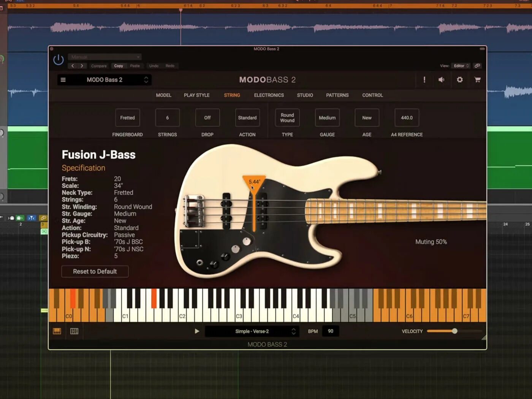Open the Manual preset dropdown
532x399 pixels.
104,57
